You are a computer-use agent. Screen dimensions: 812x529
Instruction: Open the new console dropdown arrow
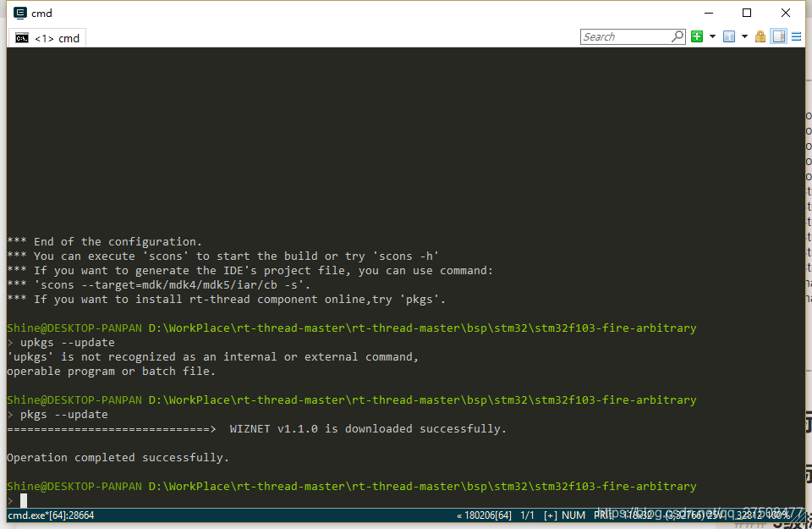pyautogui.click(x=711, y=36)
